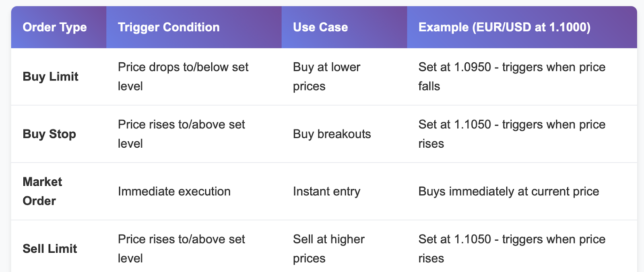Click the 'Sell at higher prices' cell
The image size is (644, 272).
tap(328, 249)
